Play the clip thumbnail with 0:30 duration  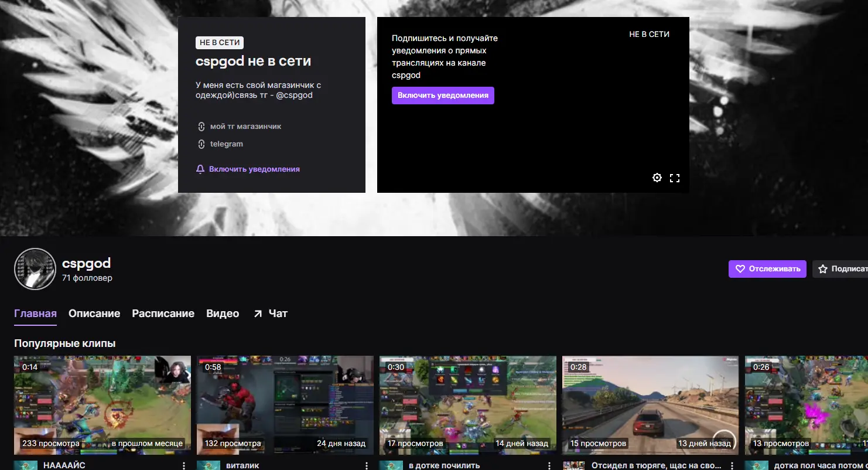468,405
